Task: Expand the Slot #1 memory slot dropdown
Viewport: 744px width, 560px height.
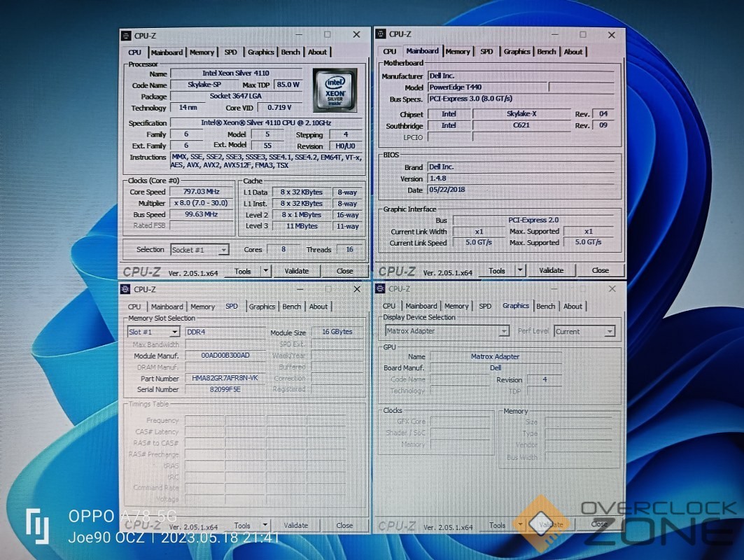Action: tap(174, 332)
